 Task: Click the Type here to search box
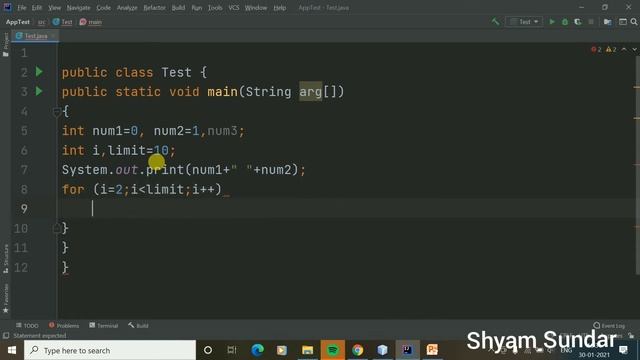point(110,350)
